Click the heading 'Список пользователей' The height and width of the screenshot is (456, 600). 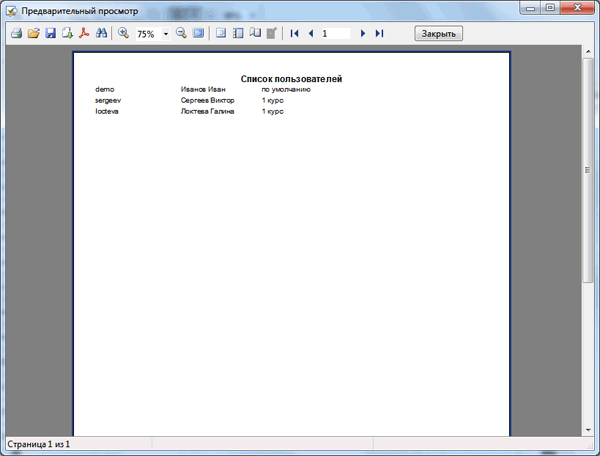pyautogui.click(x=291, y=79)
